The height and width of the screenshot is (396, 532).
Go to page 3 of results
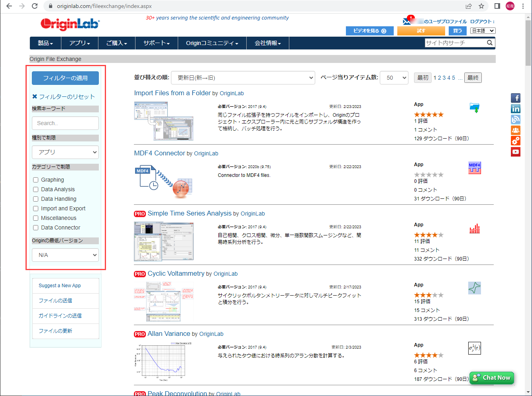[x=444, y=78]
